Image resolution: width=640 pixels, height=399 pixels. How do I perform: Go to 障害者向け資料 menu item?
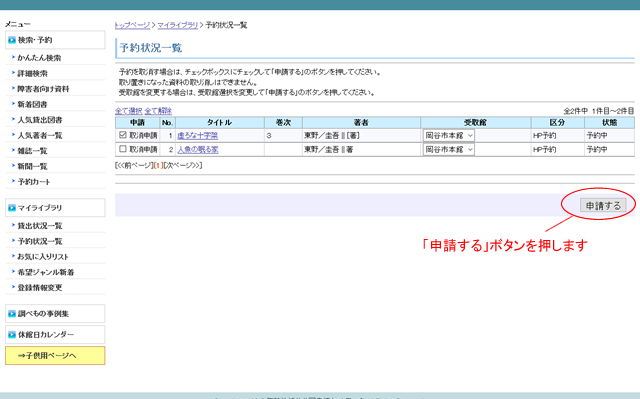pyautogui.click(x=43, y=89)
